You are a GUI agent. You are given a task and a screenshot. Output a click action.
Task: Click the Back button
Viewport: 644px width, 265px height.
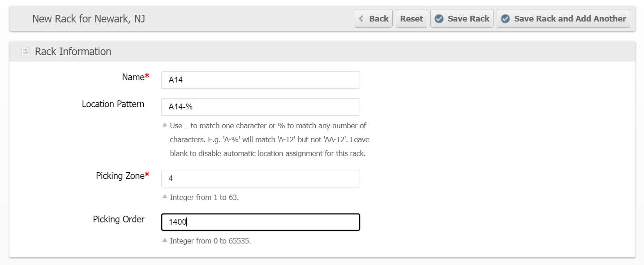click(374, 18)
